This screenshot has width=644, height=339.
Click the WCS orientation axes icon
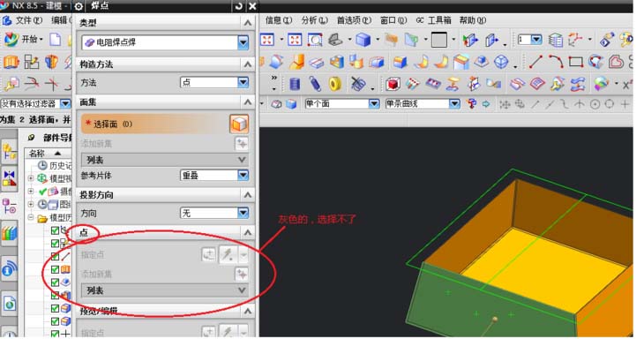coord(576,40)
